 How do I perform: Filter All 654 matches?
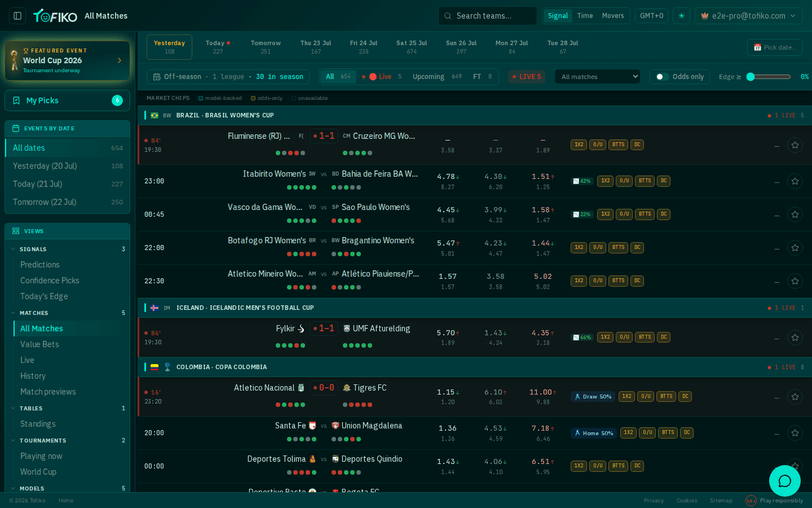tap(338, 77)
